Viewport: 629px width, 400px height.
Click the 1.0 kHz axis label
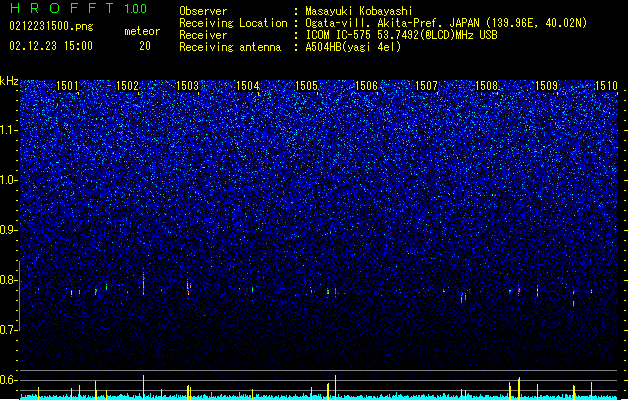tap(9, 180)
